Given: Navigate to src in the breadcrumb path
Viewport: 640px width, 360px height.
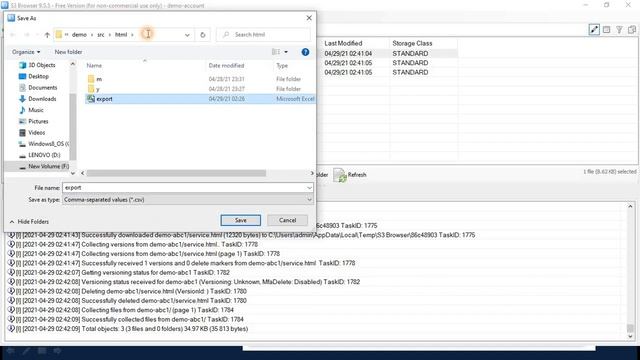Looking at the screenshot, I should (100, 35).
